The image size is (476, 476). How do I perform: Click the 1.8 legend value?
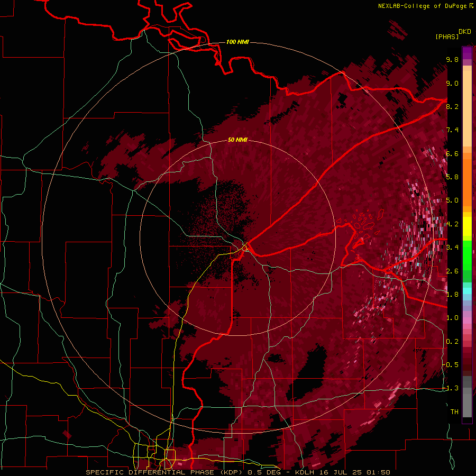point(452,295)
